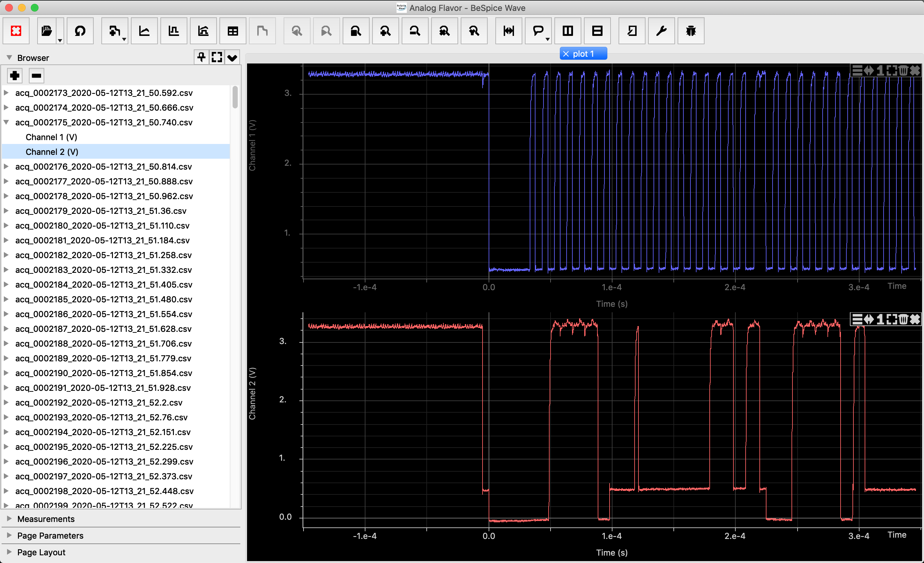The image size is (924, 563).
Task: Open dropdown arrow next to open-file icon
Action: point(60,40)
